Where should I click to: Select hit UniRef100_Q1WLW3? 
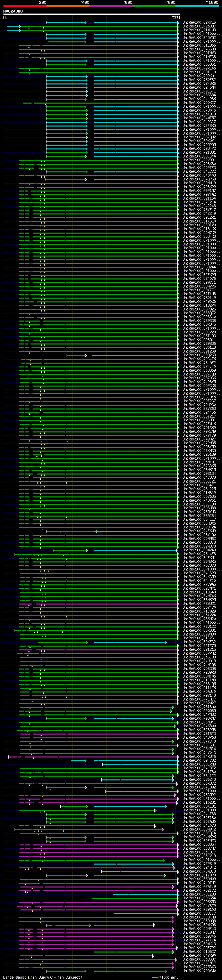coord(199,31)
